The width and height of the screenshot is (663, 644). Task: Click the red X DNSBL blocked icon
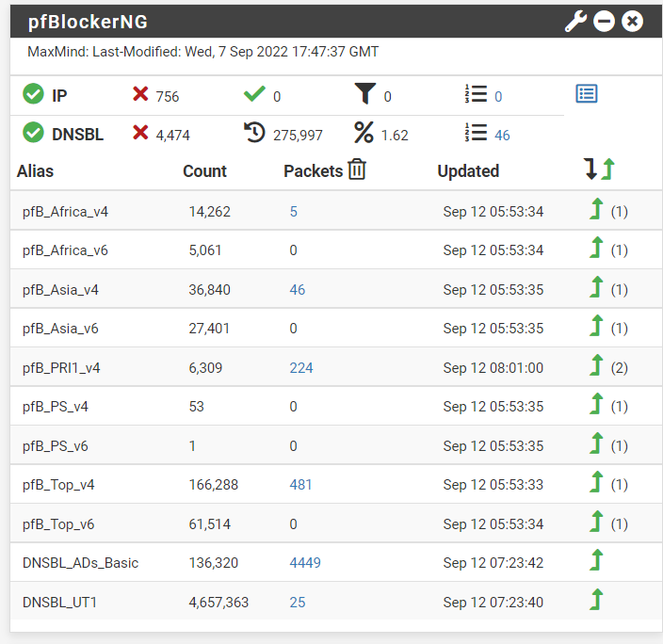pyautogui.click(x=140, y=133)
